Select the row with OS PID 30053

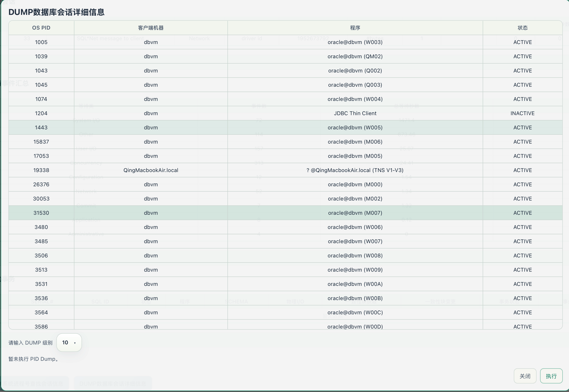click(285, 199)
